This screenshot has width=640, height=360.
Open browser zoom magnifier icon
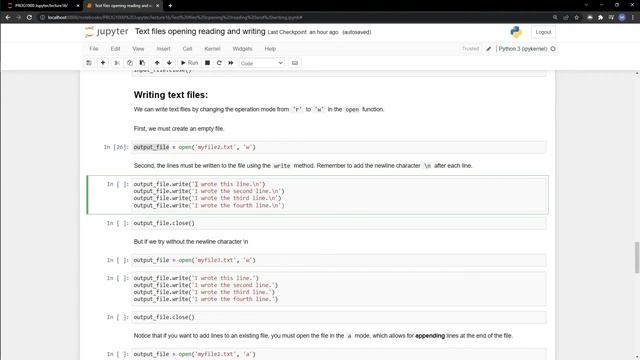pos(555,18)
